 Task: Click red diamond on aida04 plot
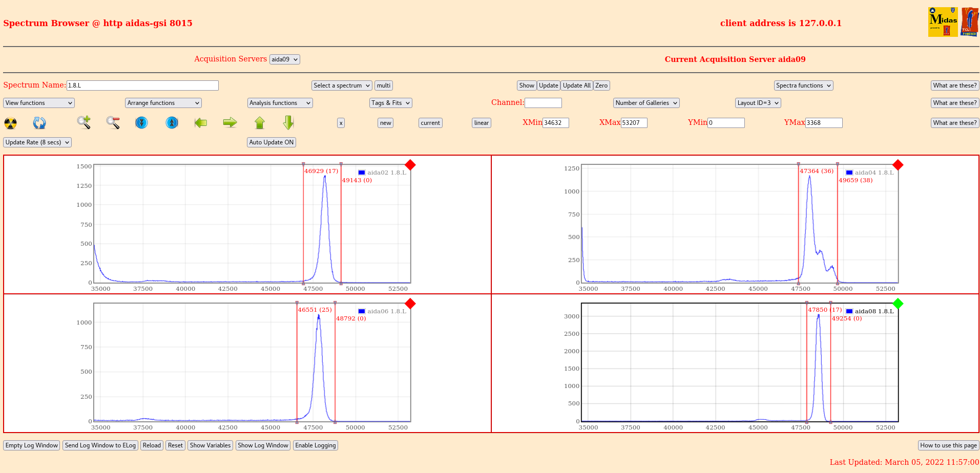click(x=898, y=165)
